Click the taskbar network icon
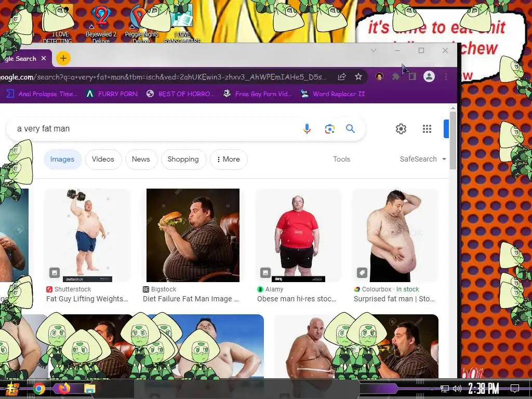 click(x=444, y=389)
